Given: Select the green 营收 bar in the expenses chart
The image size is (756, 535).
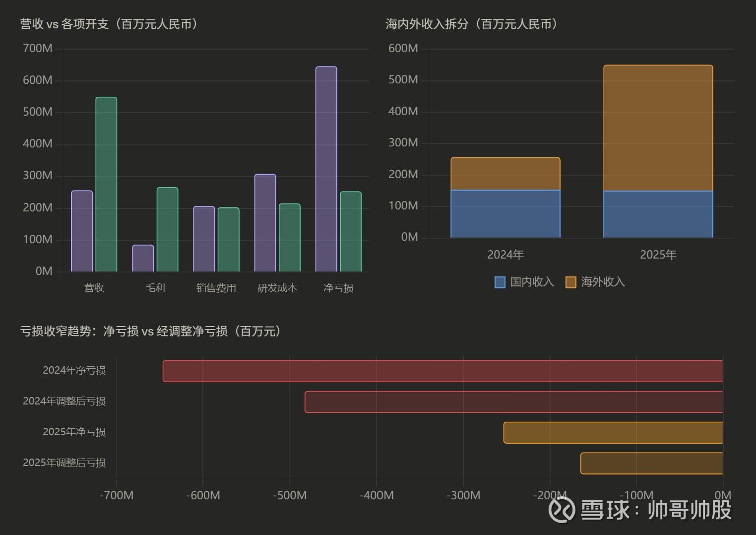Looking at the screenshot, I should tap(106, 185).
